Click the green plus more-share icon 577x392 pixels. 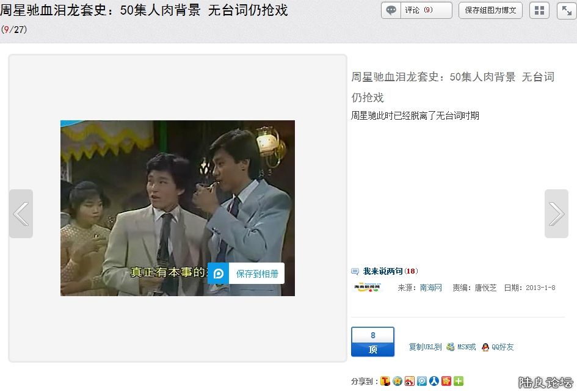click(x=459, y=381)
